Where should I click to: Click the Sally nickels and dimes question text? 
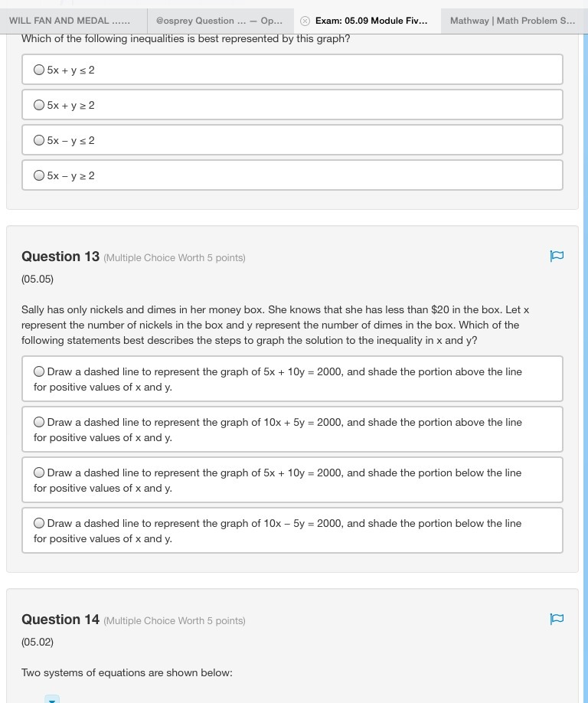coord(275,325)
